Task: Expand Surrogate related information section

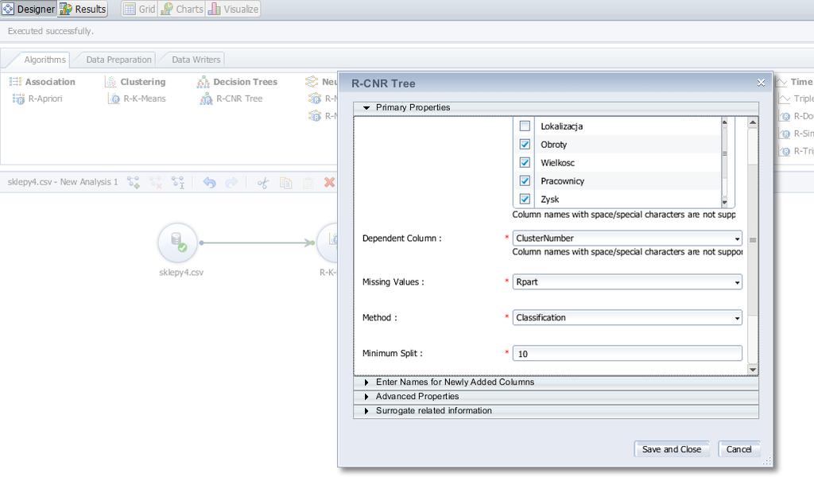Action: coord(556,410)
